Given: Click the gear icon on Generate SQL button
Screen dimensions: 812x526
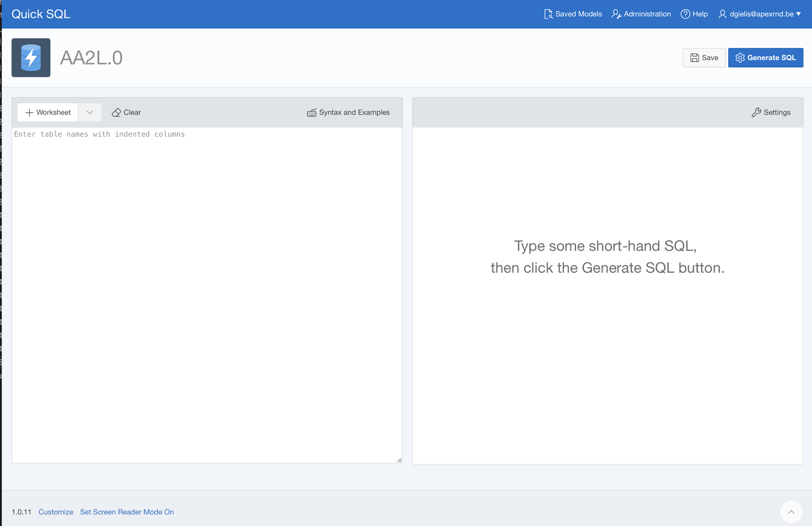Looking at the screenshot, I should pos(740,57).
